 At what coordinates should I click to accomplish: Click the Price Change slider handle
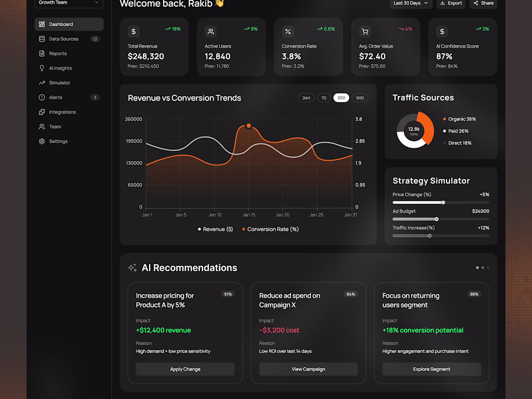pos(443,203)
